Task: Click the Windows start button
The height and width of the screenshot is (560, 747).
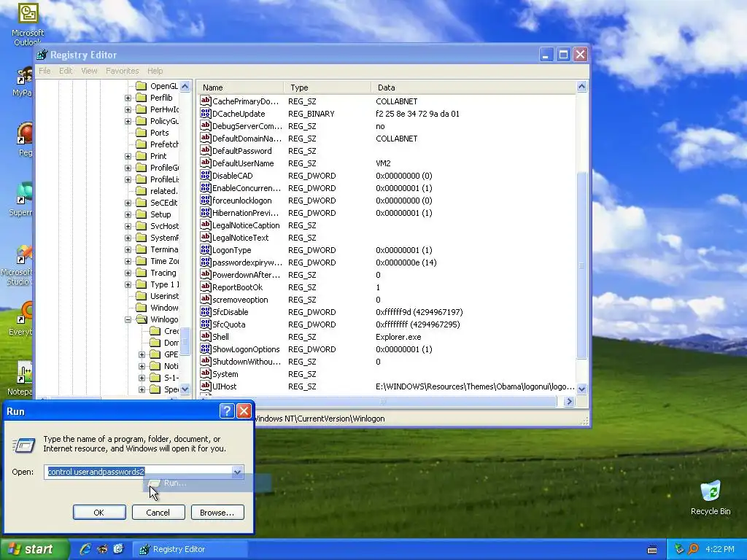Action: pos(34,549)
